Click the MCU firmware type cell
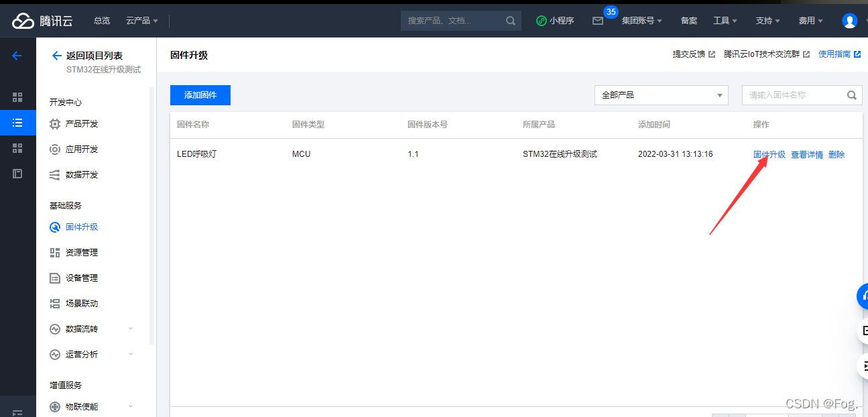This screenshot has height=417, width=868. [302, 154]
